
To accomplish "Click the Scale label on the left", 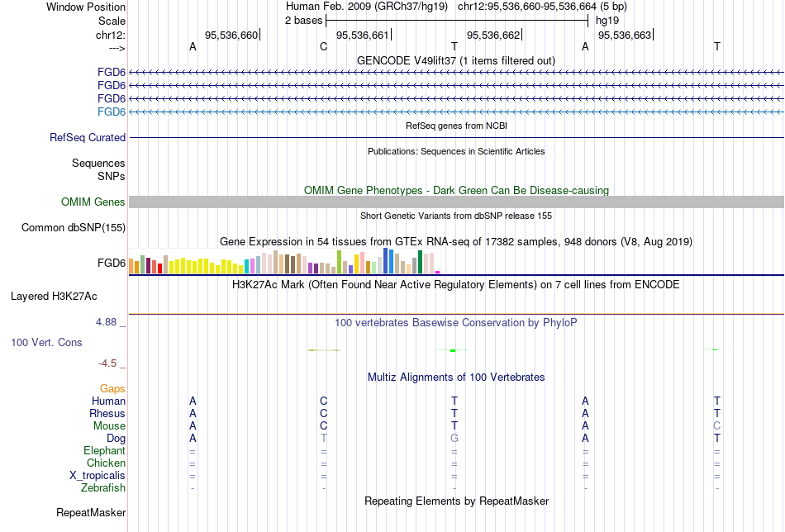I will point(112,21).
